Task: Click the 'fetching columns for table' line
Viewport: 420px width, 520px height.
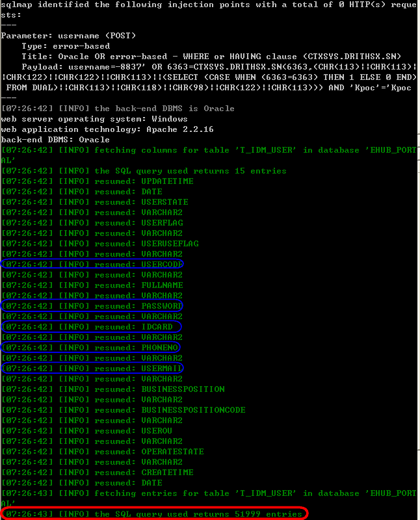Action: point(209,150)
